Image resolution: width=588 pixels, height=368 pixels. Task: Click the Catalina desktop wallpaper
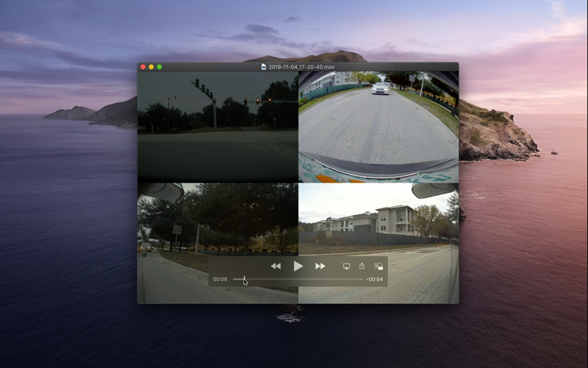[68, 225]
